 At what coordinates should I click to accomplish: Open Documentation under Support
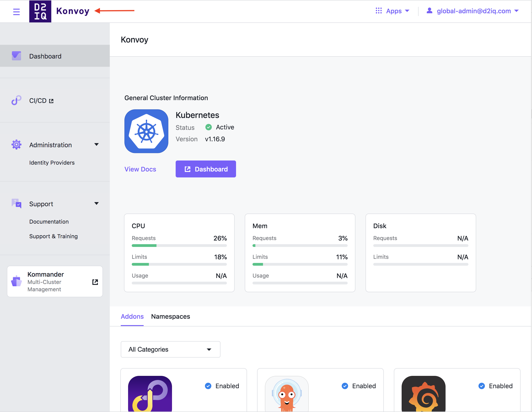[x=49, y=222]
